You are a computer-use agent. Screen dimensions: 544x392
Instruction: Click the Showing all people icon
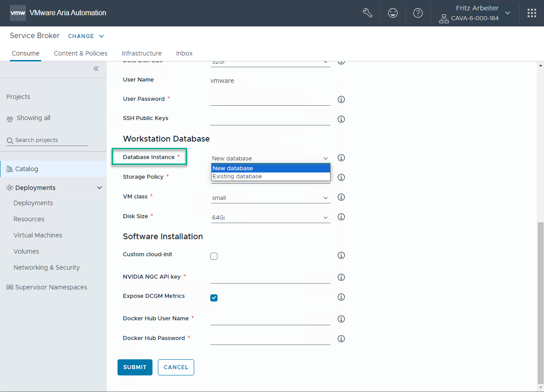tap(10, 119)
